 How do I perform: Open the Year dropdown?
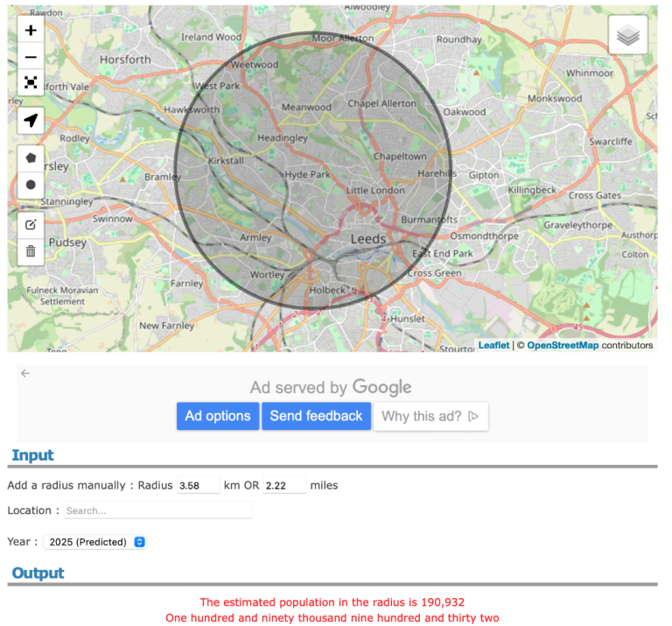[94, 542]
